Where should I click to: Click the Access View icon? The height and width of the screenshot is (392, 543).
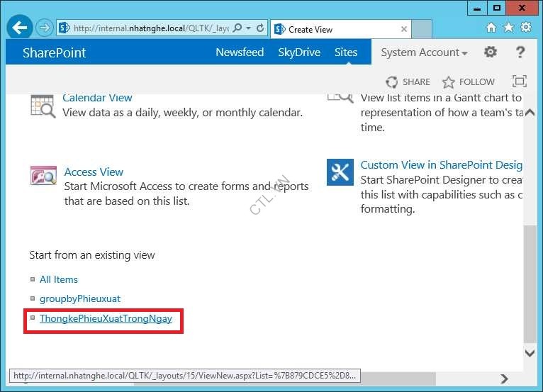coord(43,176)
